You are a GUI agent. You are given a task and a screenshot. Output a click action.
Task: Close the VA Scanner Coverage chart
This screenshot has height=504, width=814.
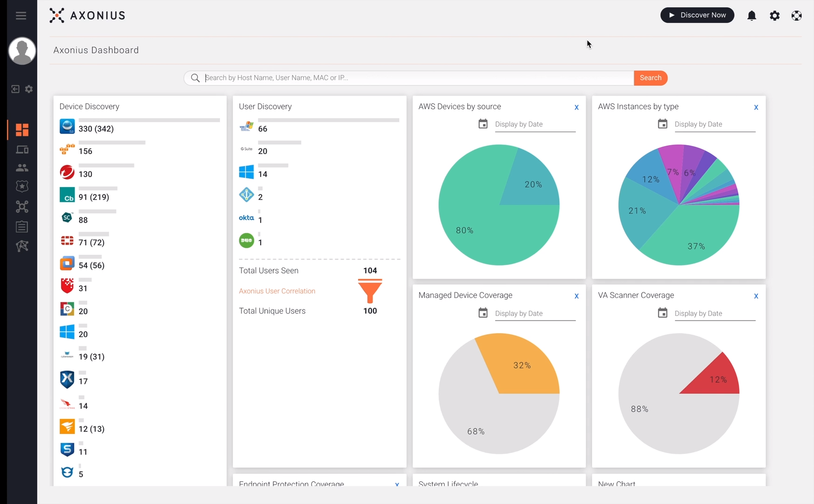(x=756, y=296)
